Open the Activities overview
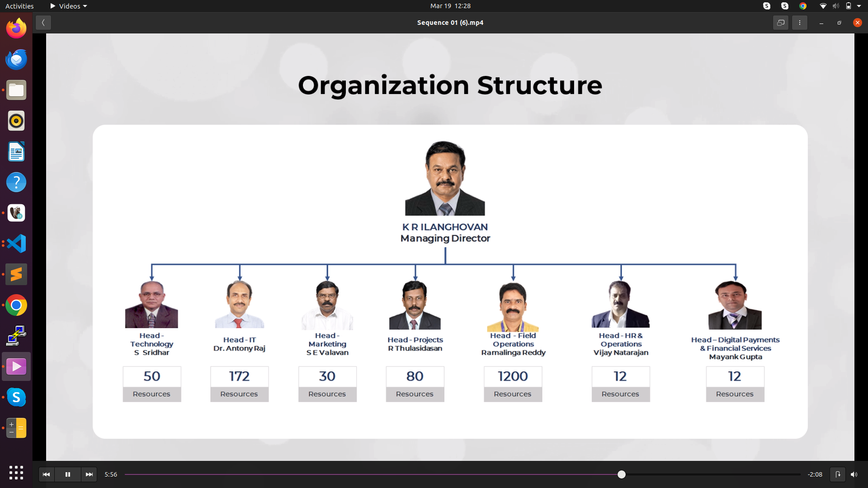 coord(19,6)
